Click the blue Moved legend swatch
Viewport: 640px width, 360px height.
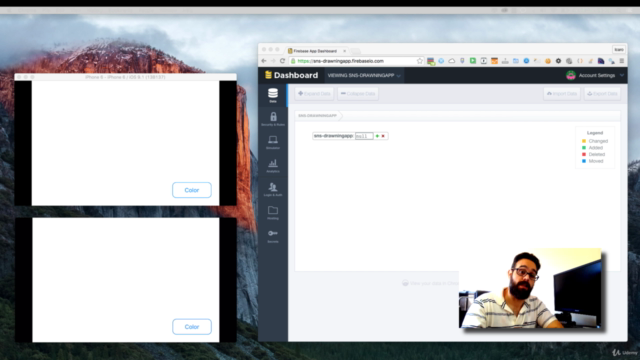click(x=584, y=161)
